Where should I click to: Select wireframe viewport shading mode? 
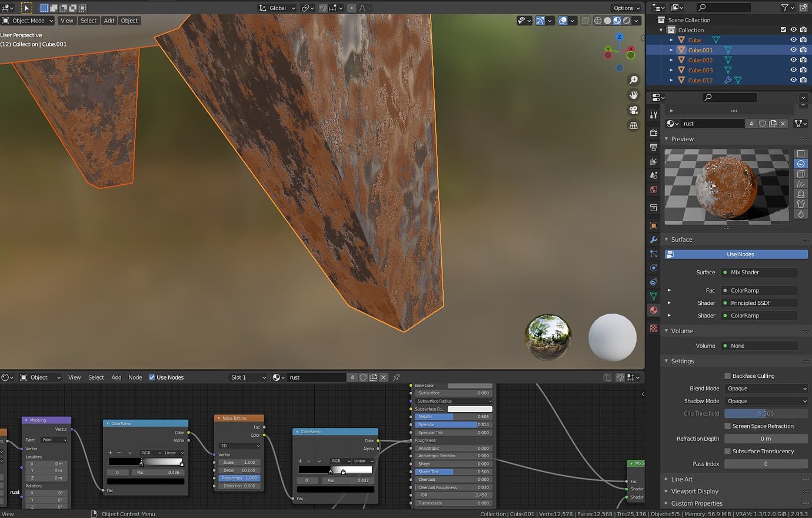point(598,21)
